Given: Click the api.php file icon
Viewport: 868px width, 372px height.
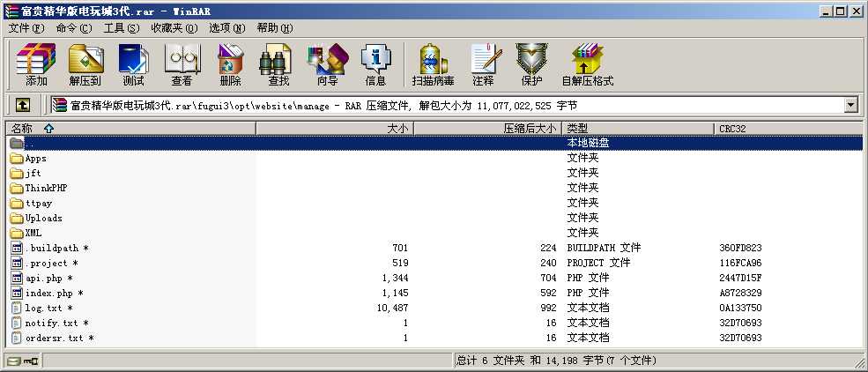Looking at the screenshot, I should [17, 278].
